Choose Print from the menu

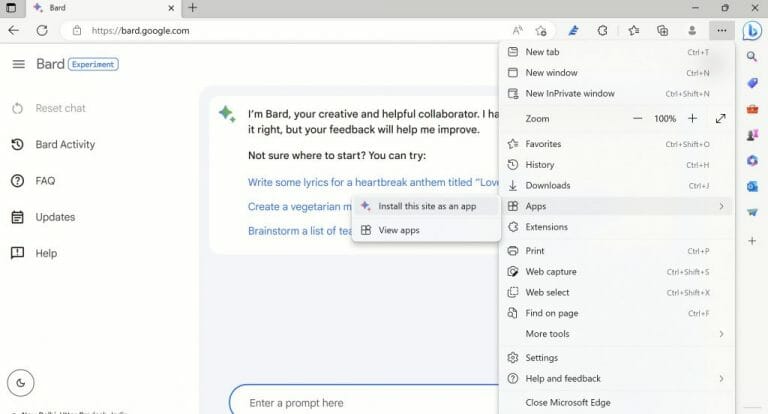click(617, 251)
